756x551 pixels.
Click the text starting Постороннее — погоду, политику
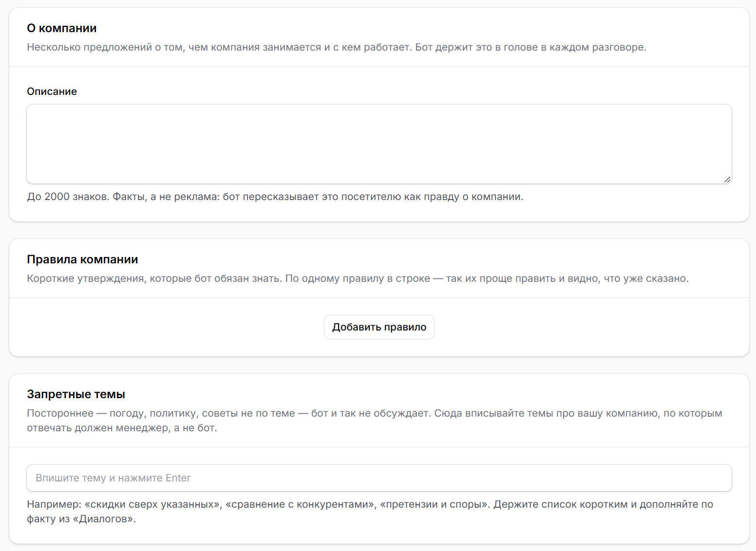point(375,421)
